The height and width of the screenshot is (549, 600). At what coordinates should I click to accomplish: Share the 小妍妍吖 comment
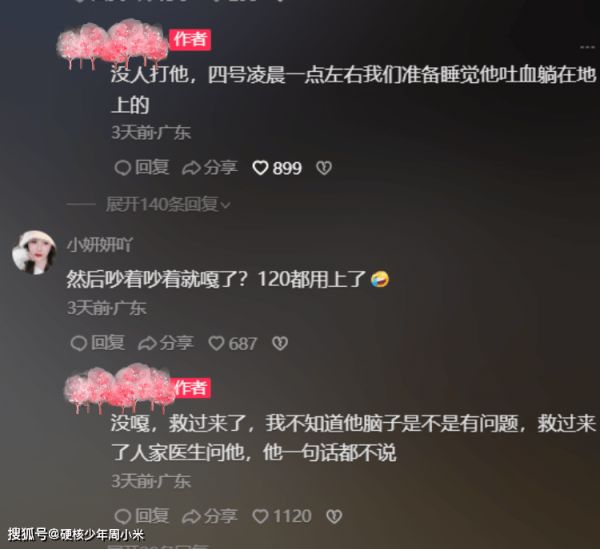tap(166, 343)
